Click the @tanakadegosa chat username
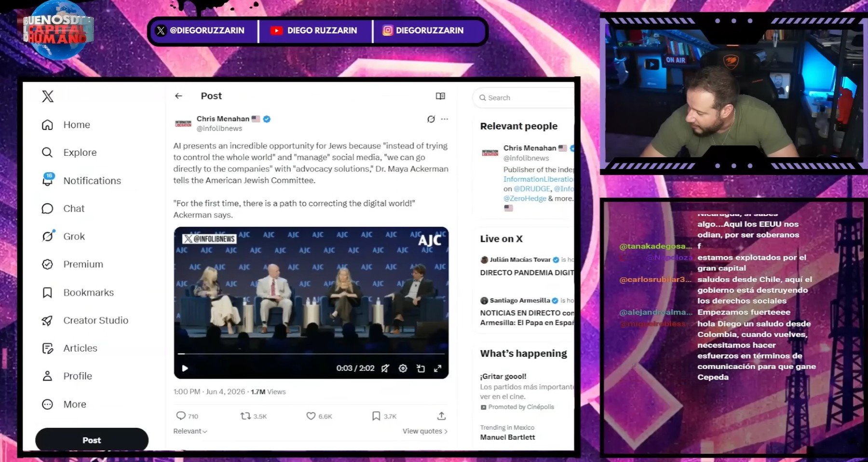Image resolution: width=868 pixels, height=462 pixels. coord(655,246)
